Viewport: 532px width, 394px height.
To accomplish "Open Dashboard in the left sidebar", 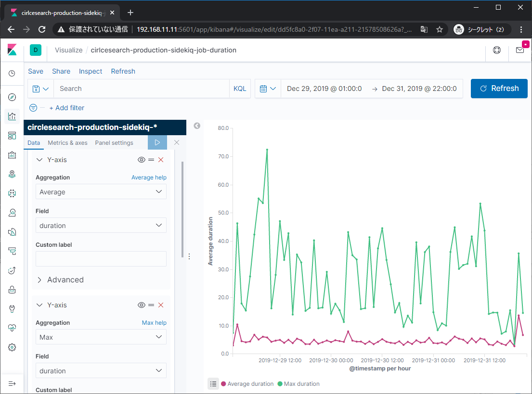I will point(12,136).
